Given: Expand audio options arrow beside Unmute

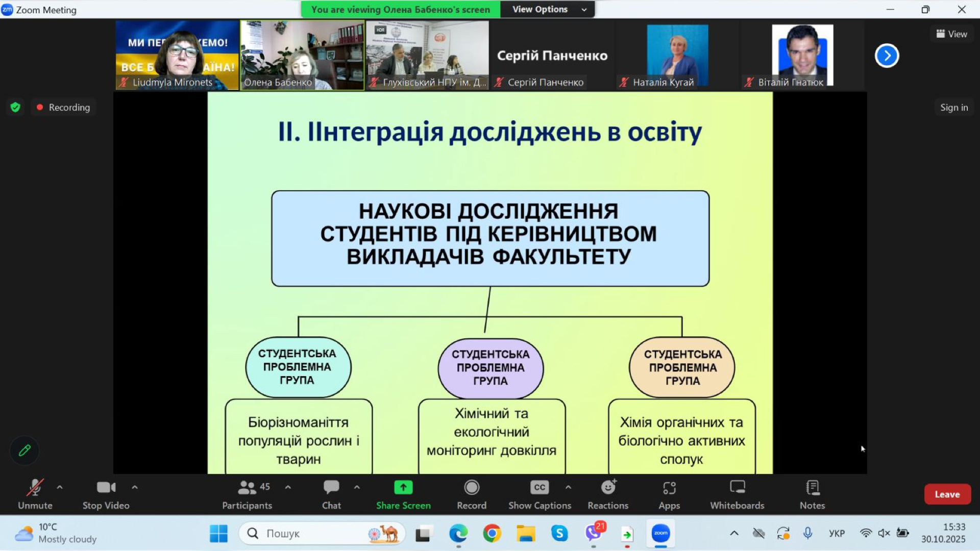Looking at the screenshot, I should (60, 487).
